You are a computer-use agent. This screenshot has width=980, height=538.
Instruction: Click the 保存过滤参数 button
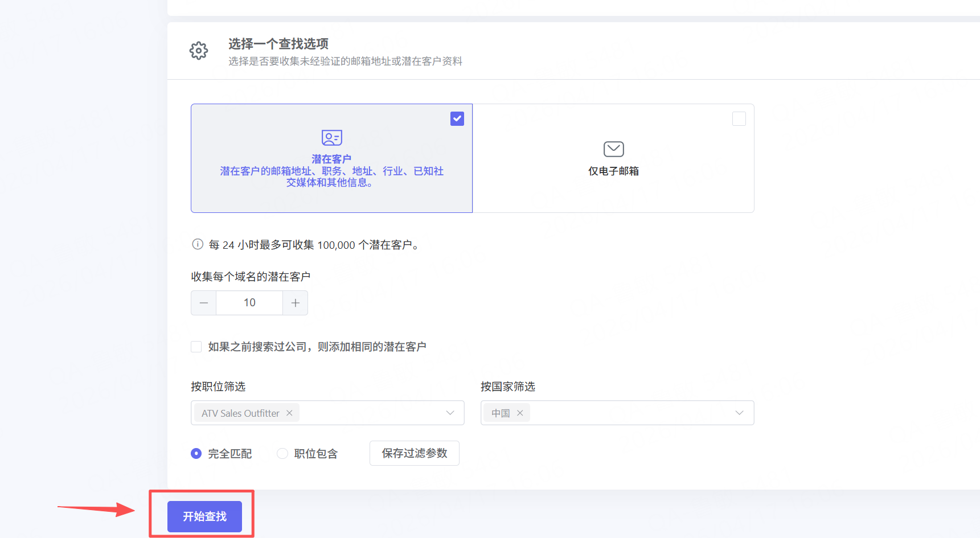tap(414, 453)
